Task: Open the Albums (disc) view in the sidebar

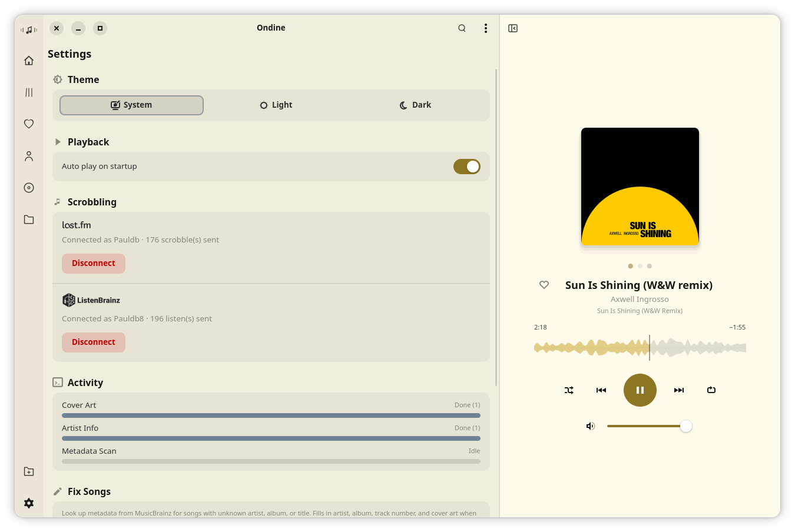Action: coord(29,188)
